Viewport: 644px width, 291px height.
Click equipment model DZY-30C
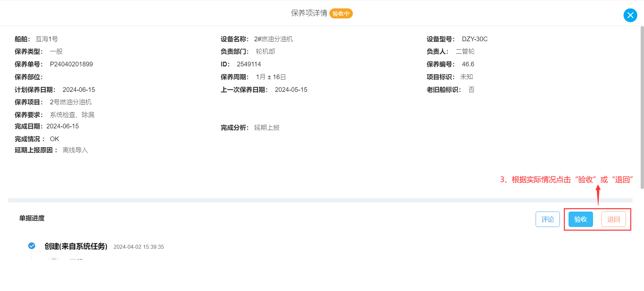click(475, 39)
